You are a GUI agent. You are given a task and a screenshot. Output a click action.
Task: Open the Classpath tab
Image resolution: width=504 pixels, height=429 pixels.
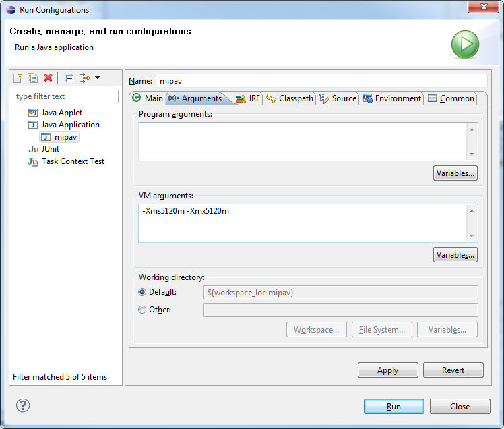point(290,98)
